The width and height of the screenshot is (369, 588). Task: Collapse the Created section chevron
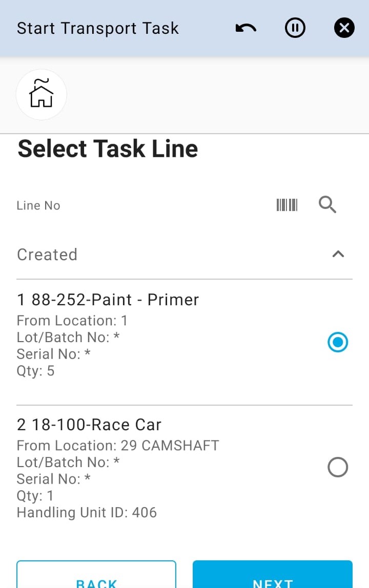tap(338, 254)
